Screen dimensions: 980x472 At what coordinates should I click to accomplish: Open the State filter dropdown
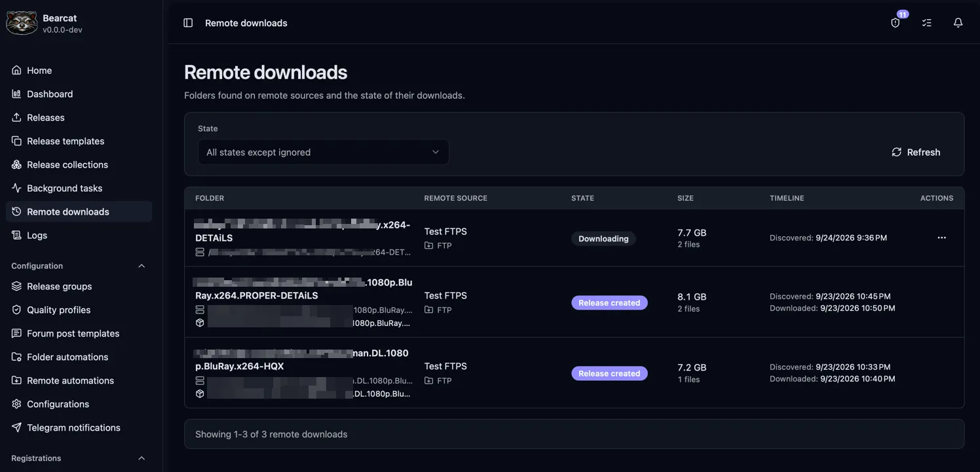coord(324,152)
